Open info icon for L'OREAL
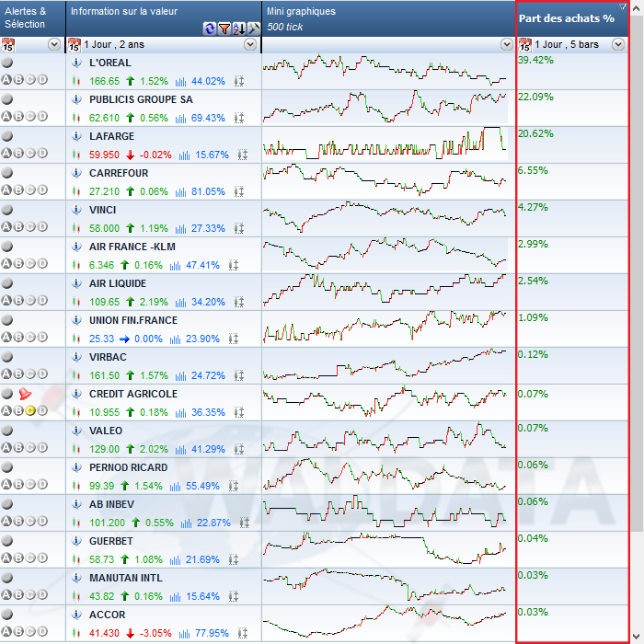Screen dimensions: 644x644 click(76, 63)
